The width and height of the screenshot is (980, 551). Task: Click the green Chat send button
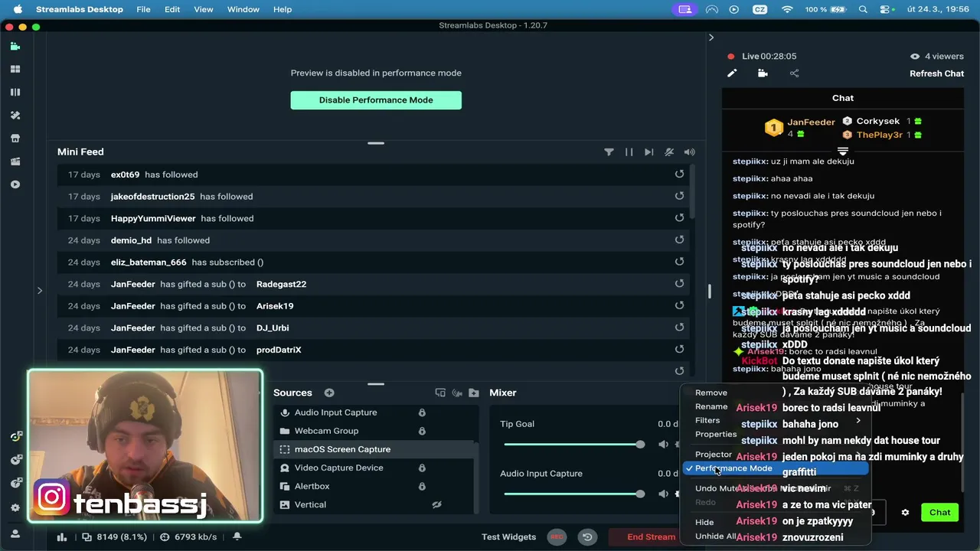click(940, 513)
